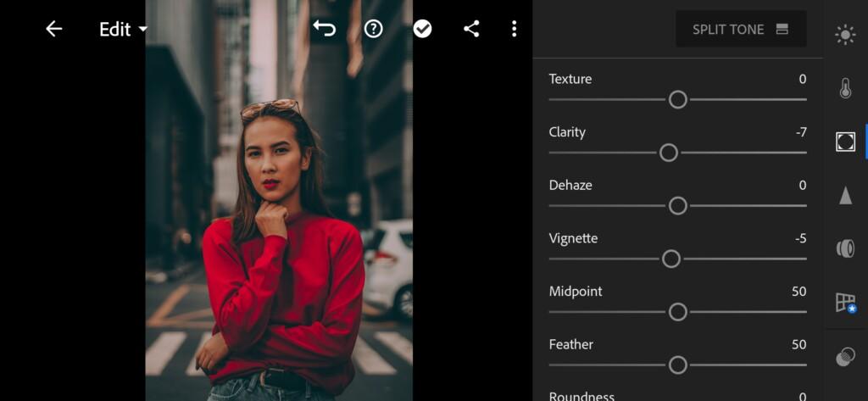Adjust the Clarity slider handle

coord(669,153)
